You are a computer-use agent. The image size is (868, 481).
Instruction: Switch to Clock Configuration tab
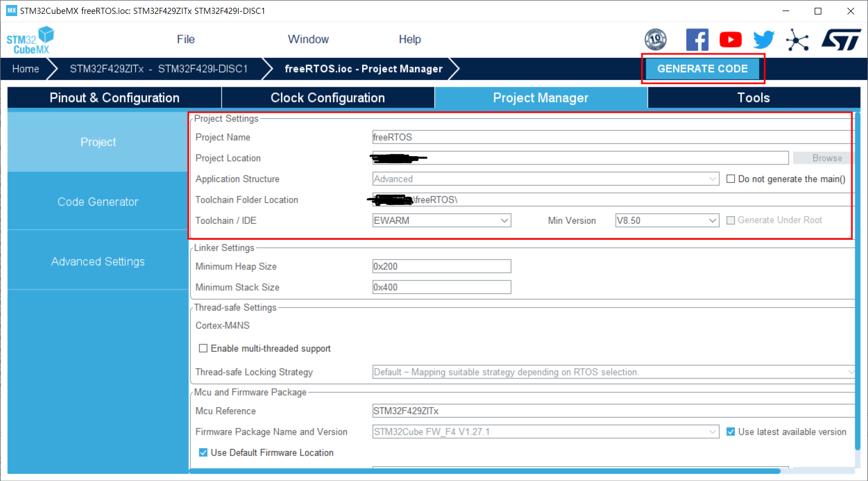(x=328, y=98)
